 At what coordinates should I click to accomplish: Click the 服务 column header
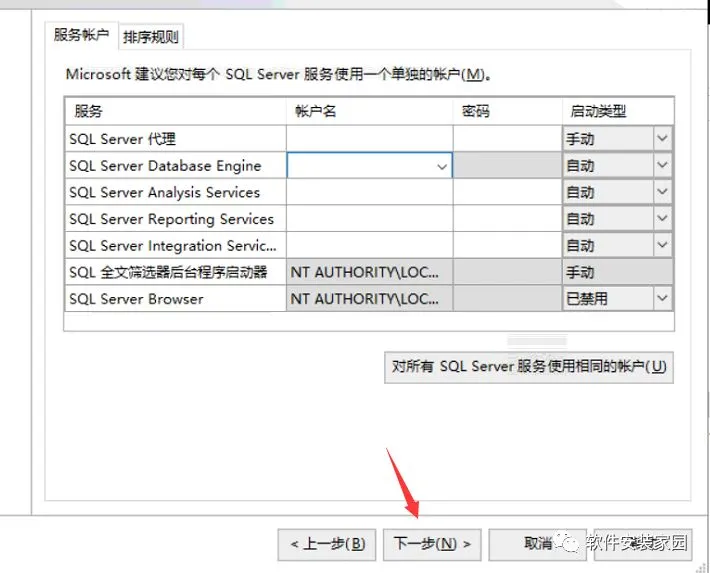click(x=176, y=111)
